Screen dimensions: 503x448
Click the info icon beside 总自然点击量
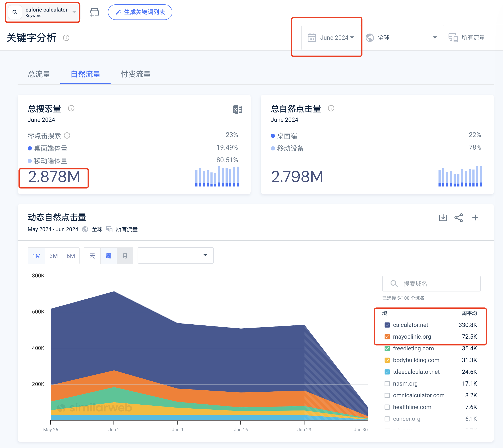(331, 108)
